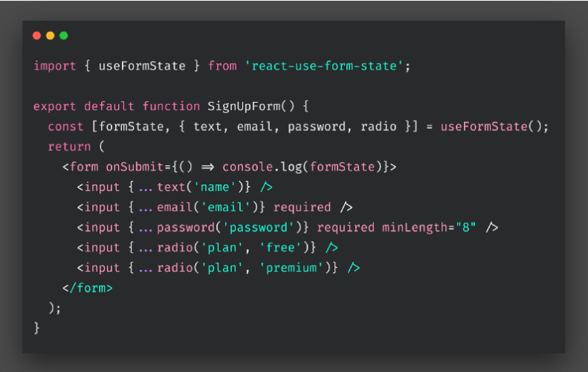Click 'console' in the onSubmit handler
The image size is (588, 372).
point(248,167)
